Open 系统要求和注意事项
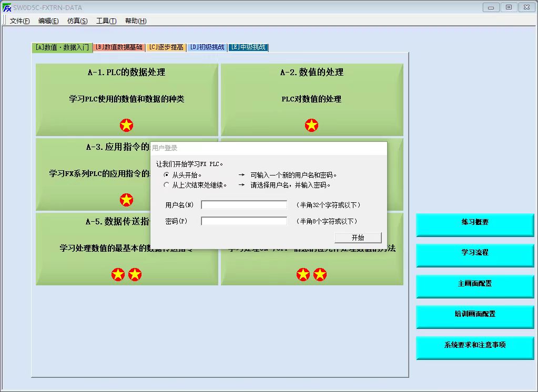The height and width of the screenshot is (392, 538). 475,346
